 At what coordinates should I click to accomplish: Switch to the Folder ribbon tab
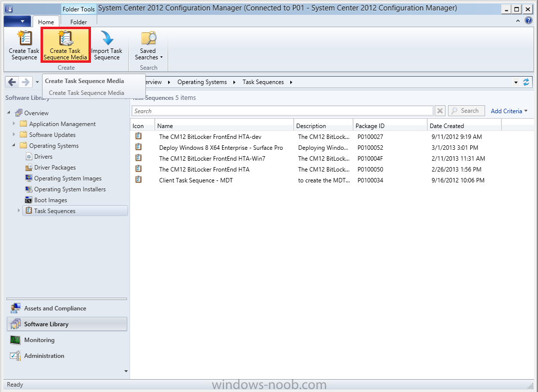point(79,22)
